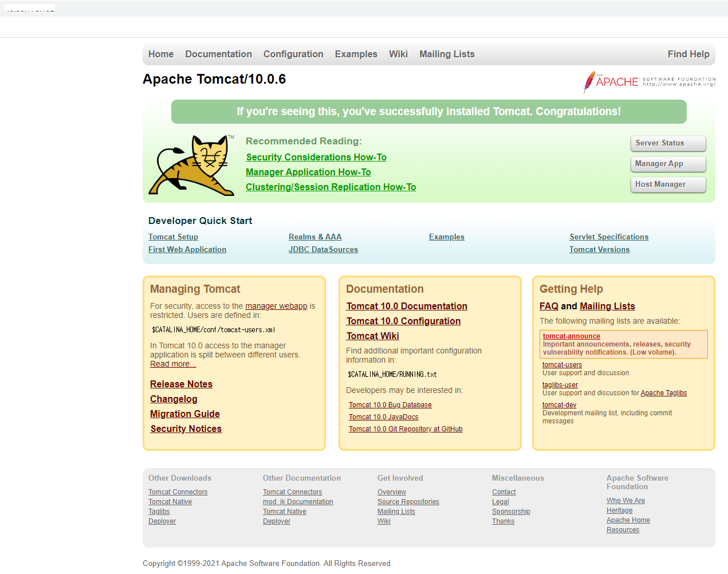The image size is (728, 574).
Task: Open Tomcat Native under Other Documentation
Action: point(285,512)
